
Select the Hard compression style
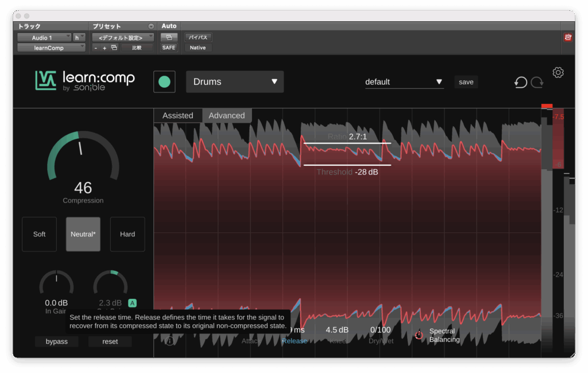click(x=127, y=234)
